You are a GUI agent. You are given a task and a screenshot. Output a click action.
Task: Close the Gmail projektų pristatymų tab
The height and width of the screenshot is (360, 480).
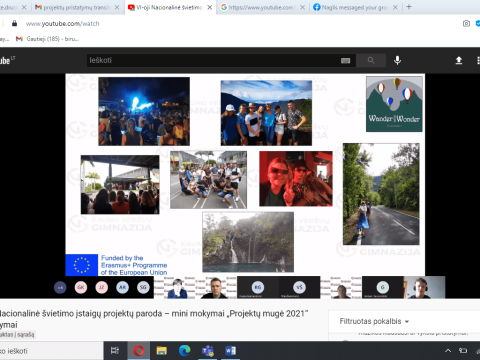[x=117, y=7]
